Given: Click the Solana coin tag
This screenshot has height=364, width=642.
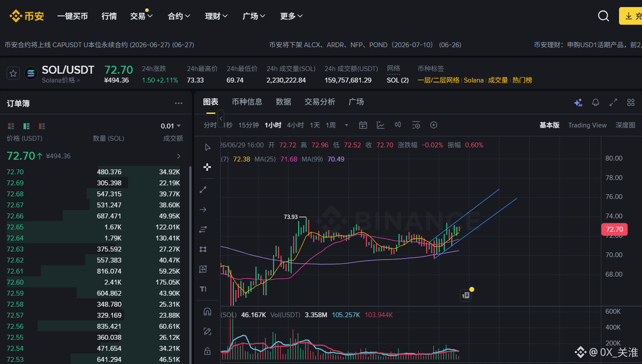Looking at the screenshot, I should [473, 80].
